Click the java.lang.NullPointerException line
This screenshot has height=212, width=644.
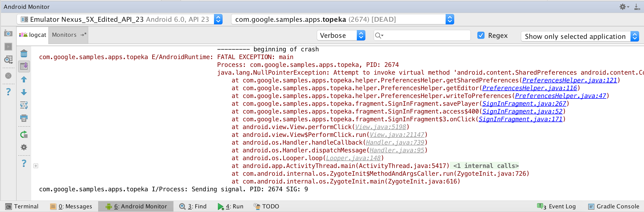click(x=431, y=73)
